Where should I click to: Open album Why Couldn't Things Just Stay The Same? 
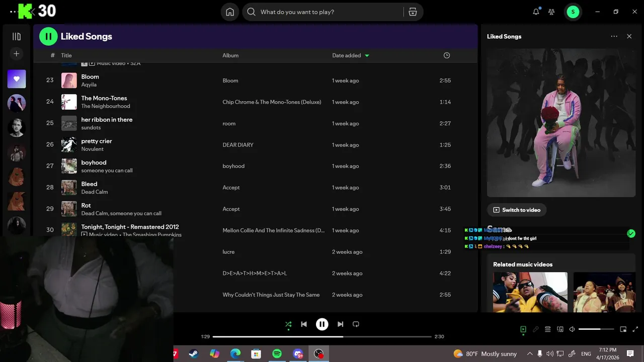click(x=271, y=295)
